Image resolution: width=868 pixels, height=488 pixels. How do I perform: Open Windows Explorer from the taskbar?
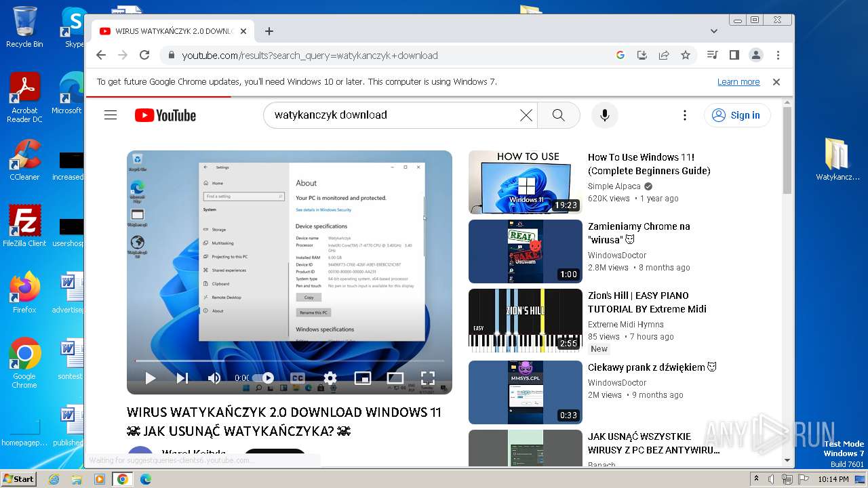[77, 479]
